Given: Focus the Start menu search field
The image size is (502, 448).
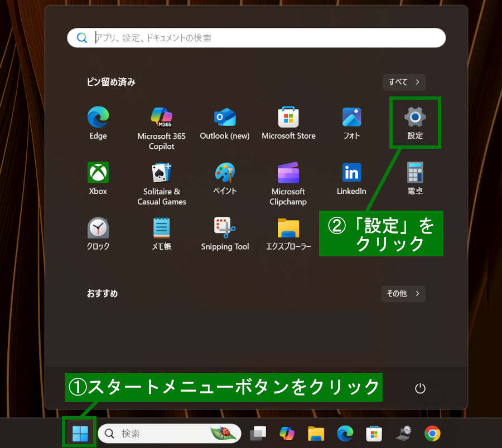Looking at the screenshot, I should click(x=256, y=38).
